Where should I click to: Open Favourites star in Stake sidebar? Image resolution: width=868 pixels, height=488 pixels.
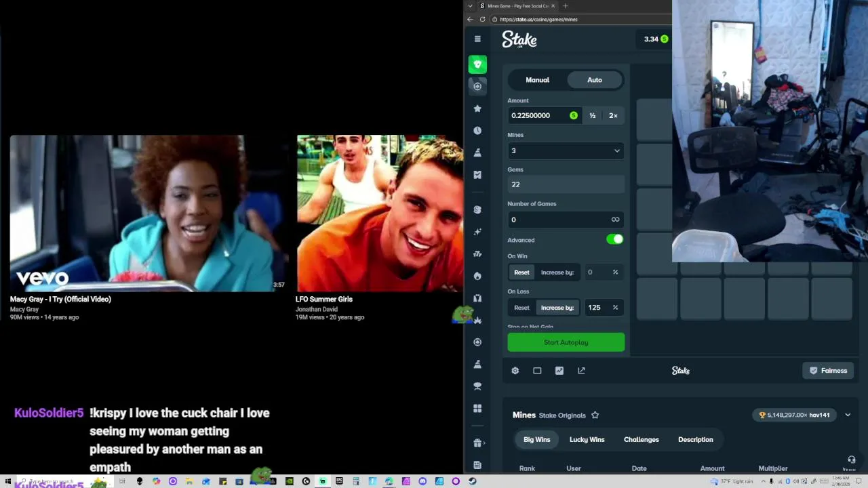(x=477, y=108)
